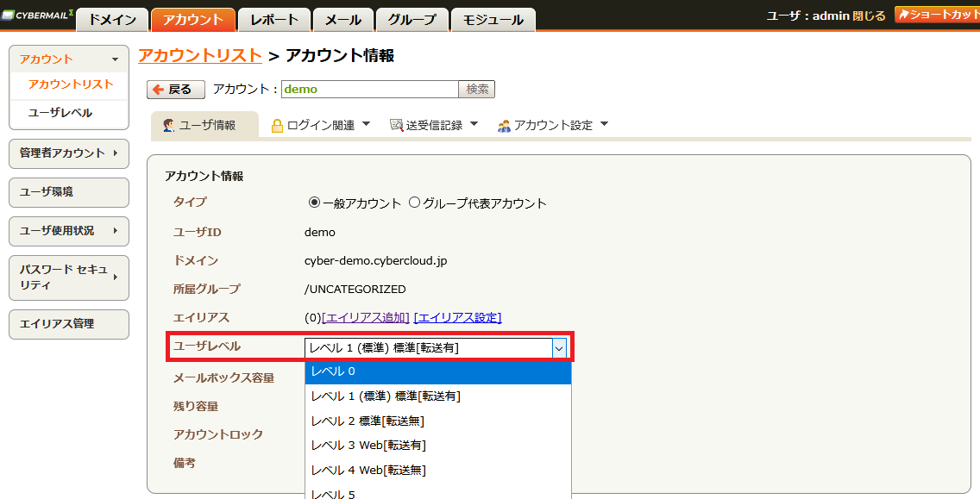
Task: Expand the ログイン関連 dropdown menu
Action: pos(321,125)
